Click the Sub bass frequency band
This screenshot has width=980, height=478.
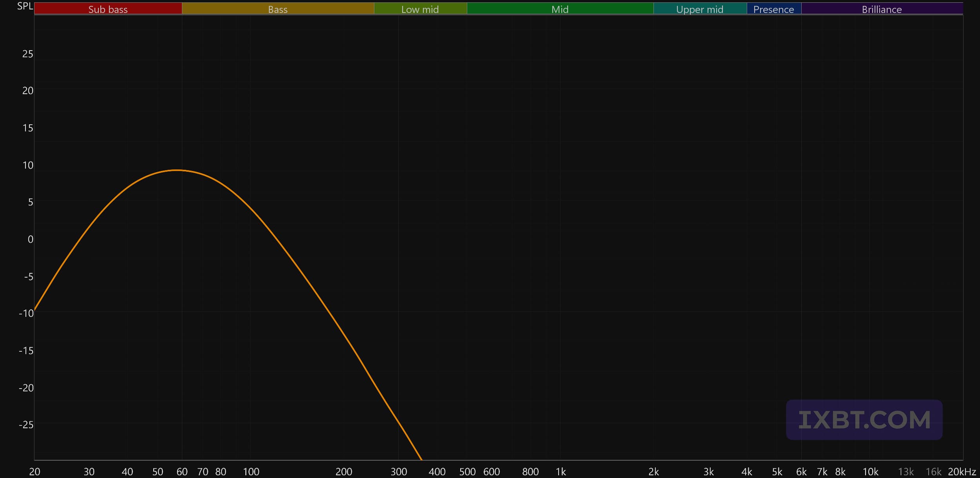click(x=108, y=9)
